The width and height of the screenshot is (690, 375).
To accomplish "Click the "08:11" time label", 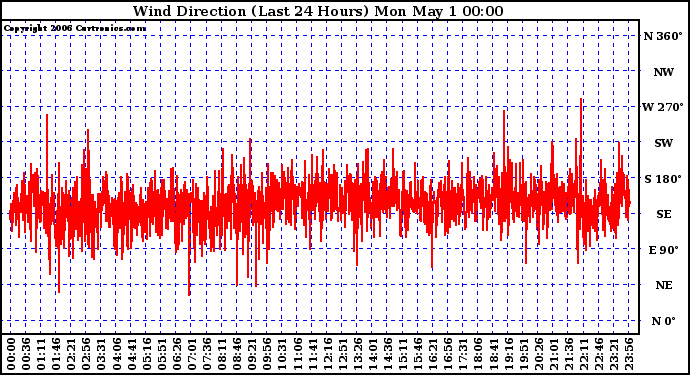I will point(222,354).
